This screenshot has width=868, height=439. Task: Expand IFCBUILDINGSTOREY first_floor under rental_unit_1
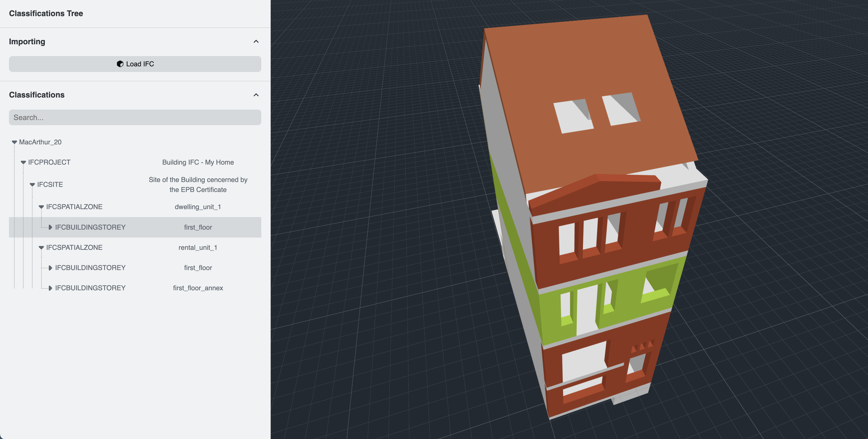coord(50,268)
